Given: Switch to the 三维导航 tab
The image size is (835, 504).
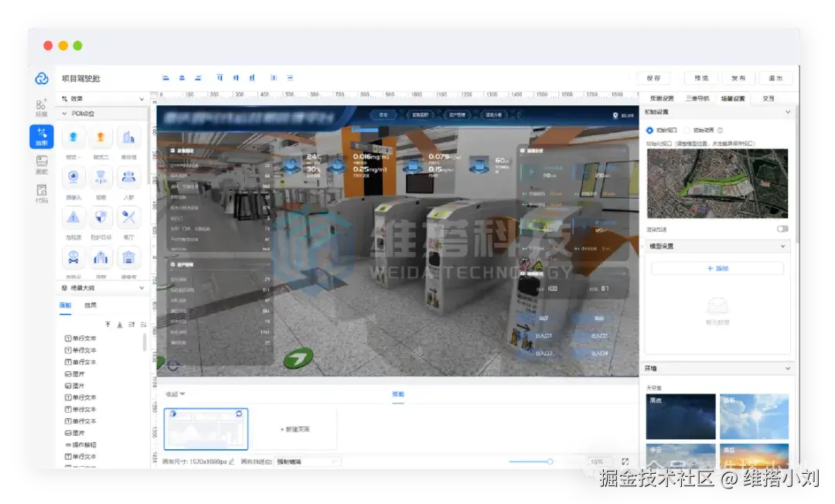Looking at the screenshot, I should point(697,98).
